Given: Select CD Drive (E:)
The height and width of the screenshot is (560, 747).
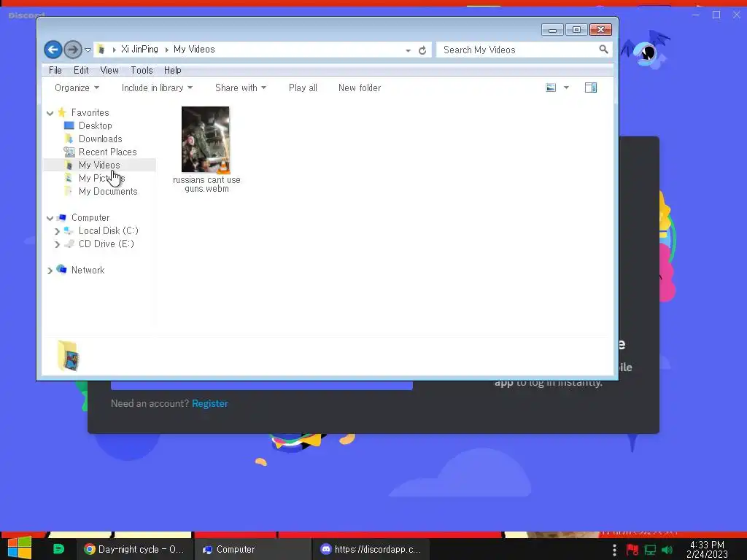Looking at the screenshot, I should click(x=107, y=244).
